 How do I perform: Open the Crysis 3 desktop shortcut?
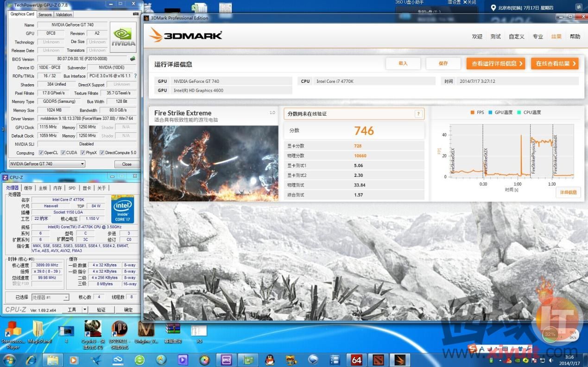(93, 334)
